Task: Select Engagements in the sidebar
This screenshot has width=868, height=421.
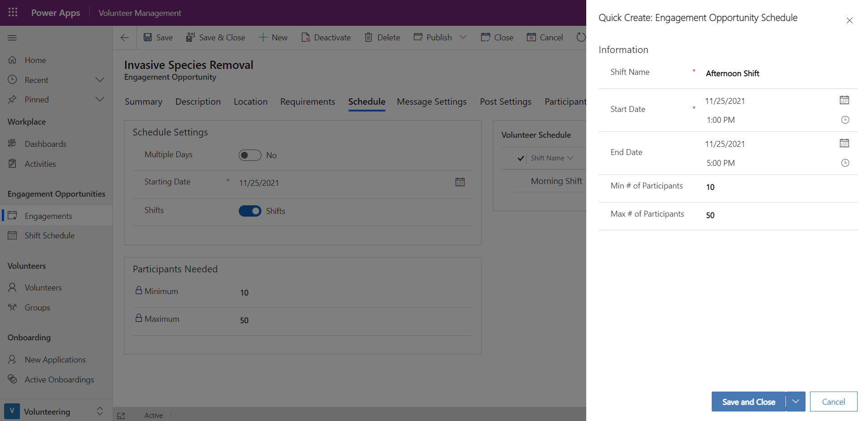Action: coord(56,216)
